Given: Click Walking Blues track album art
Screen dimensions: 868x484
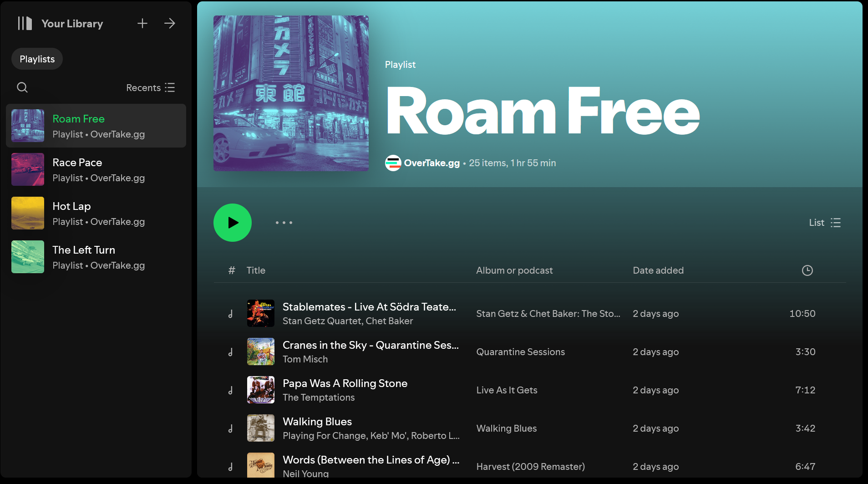Looking at the screenshot, I should 261,428.
